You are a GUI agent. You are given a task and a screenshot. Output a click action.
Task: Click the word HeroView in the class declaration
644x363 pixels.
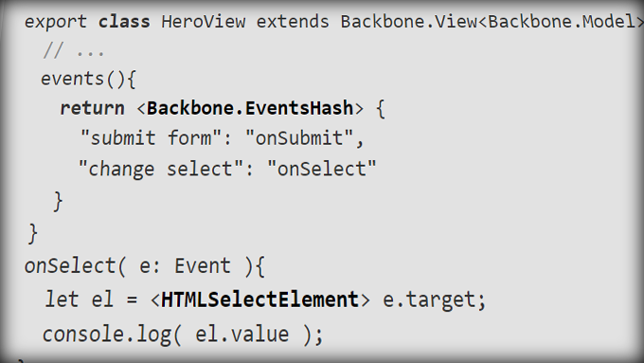click(204, 22)
